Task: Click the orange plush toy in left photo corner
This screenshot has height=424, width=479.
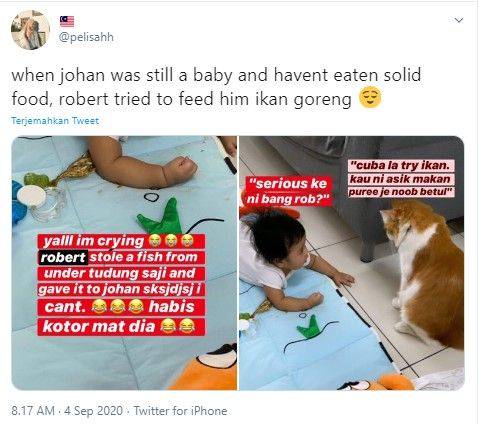Action: pos(206,368)
